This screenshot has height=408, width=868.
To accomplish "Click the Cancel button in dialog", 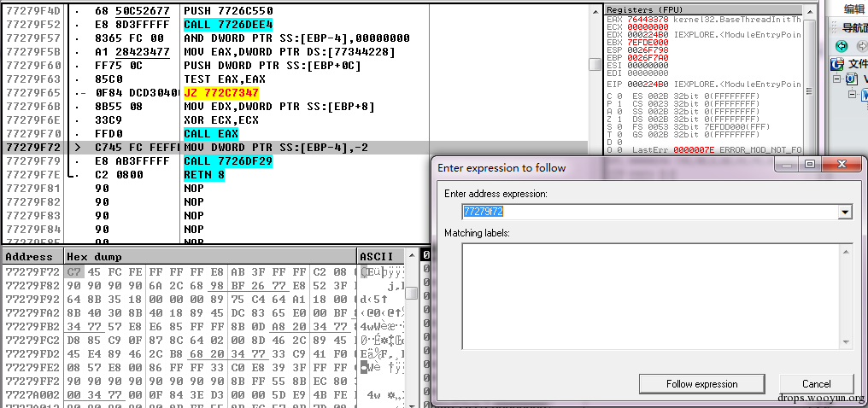I will click(x=816, y=384).
